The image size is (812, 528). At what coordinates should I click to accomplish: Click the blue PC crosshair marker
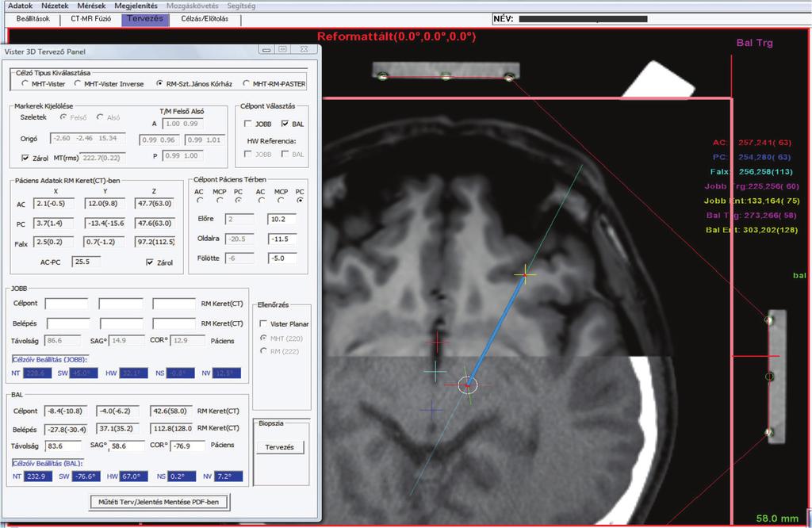pyautogui.click(x=431, y=411)
